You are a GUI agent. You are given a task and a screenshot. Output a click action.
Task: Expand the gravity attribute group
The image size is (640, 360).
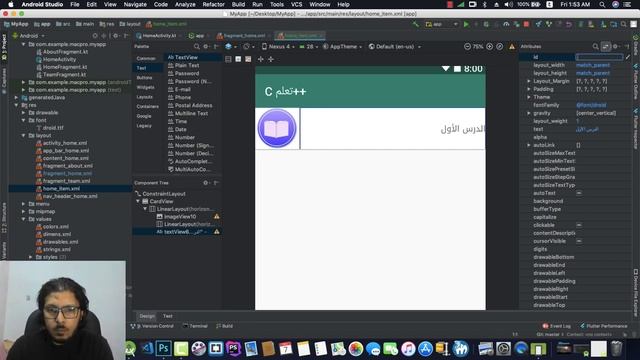[529, 113]
